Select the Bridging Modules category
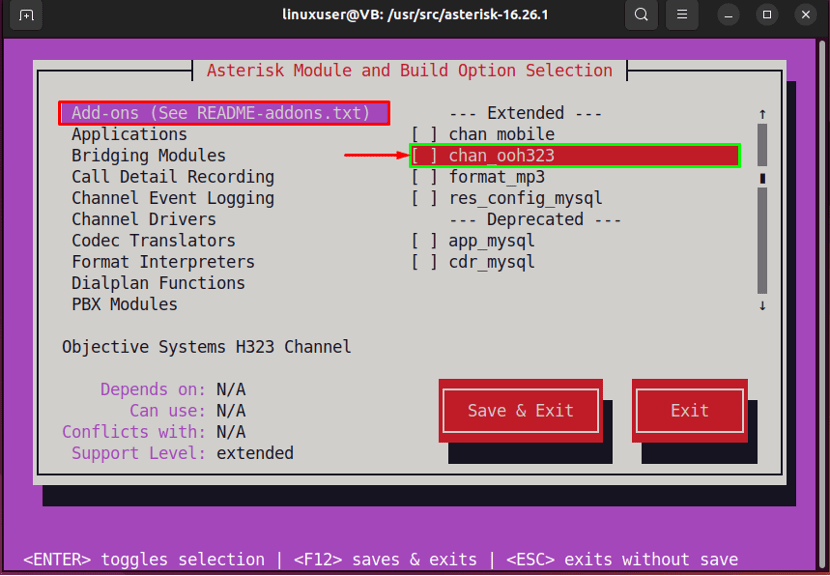Viewport: 830px width, 576px height. point(149,156)
